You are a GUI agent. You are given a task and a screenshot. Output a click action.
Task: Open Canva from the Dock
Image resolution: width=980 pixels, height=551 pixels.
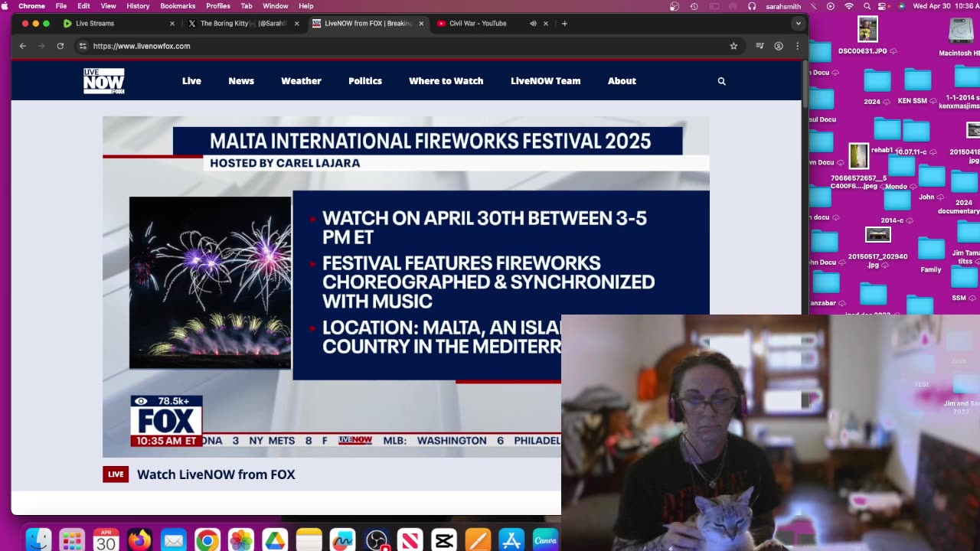pos(545,540)
